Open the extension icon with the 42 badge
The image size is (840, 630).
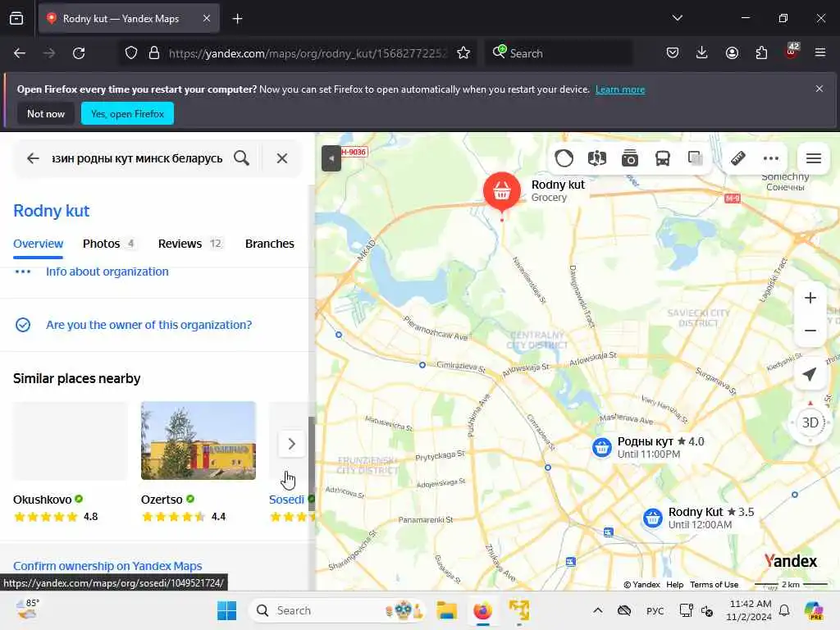point(792,52)
